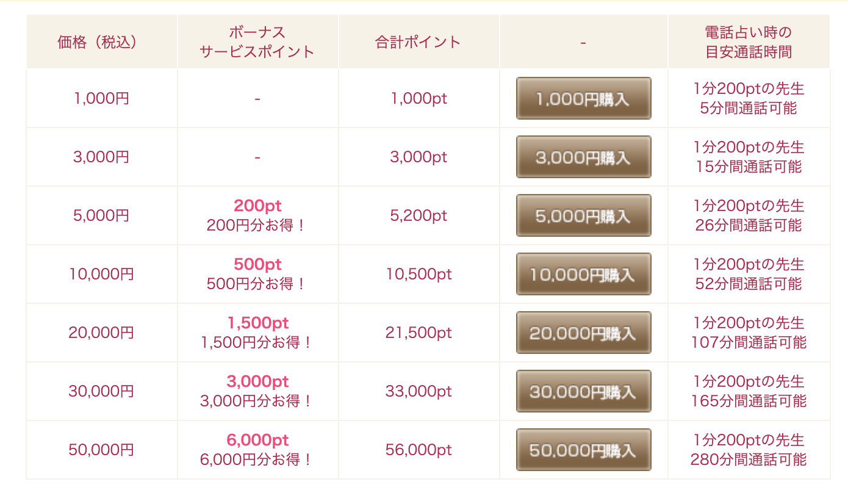This screenshot has height=504, width=848.
Task: Select the 107分間通話可能 call time text
Action: [x=749, y=342]
